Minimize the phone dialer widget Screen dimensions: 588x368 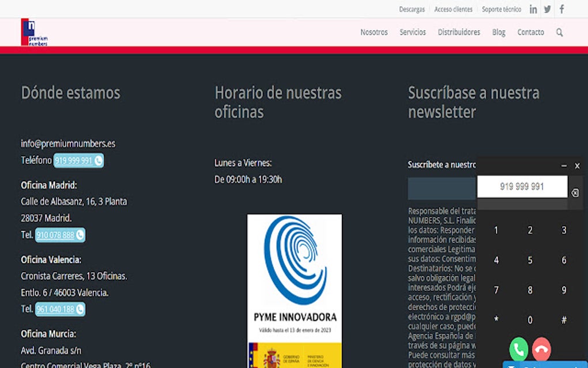point(565,166)
